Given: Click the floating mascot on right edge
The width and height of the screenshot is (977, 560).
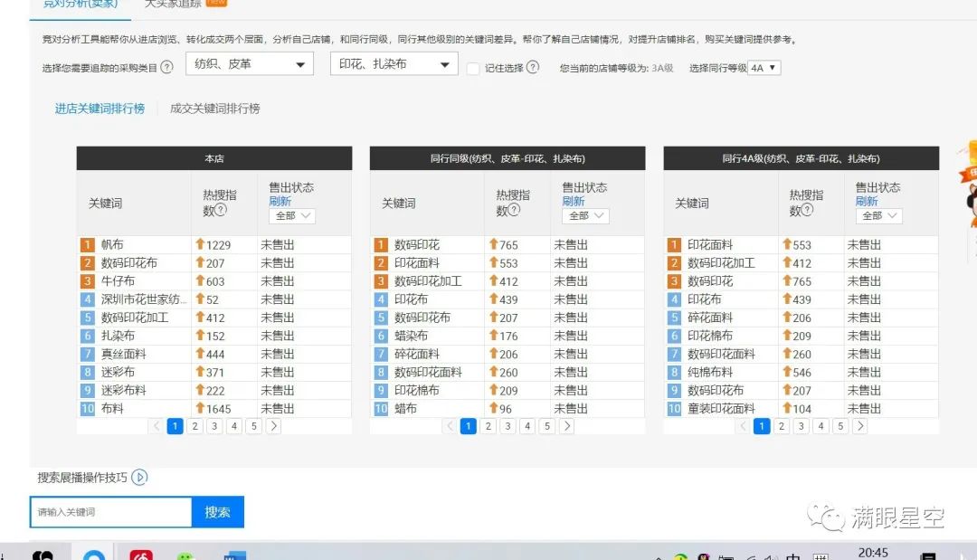Looking at the screenshot, I should [x=969, y=184].
